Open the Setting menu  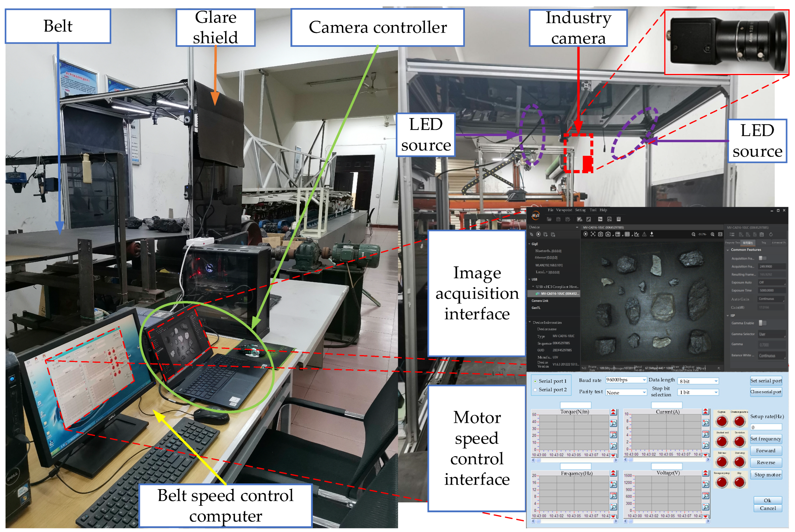coord(580,210)
